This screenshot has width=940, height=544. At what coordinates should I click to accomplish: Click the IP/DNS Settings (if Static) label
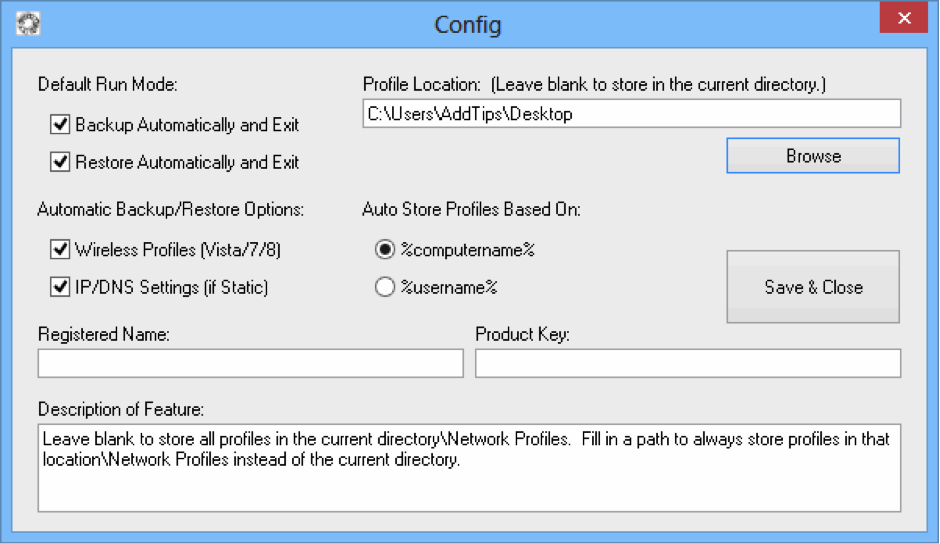tap(171, 287)
